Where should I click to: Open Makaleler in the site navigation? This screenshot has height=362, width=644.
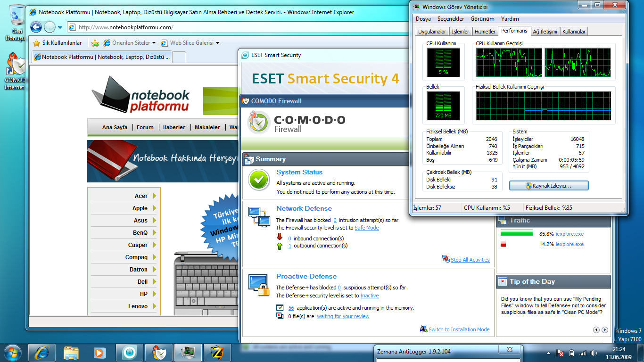[x=207, y=127]
